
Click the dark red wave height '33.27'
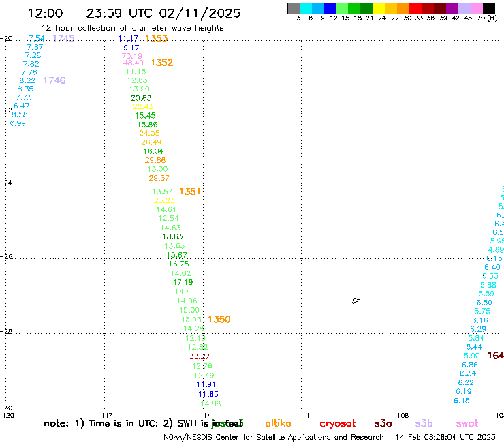(x=200, y=356)
